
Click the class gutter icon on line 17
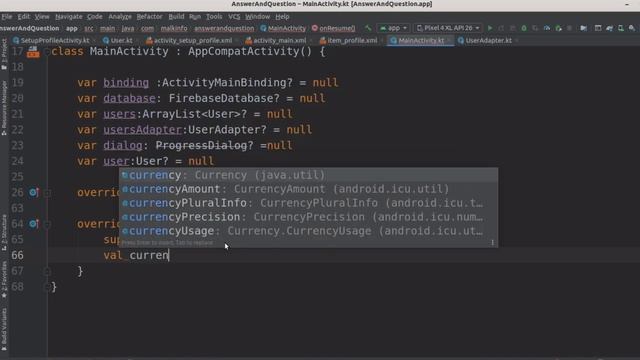33,52
